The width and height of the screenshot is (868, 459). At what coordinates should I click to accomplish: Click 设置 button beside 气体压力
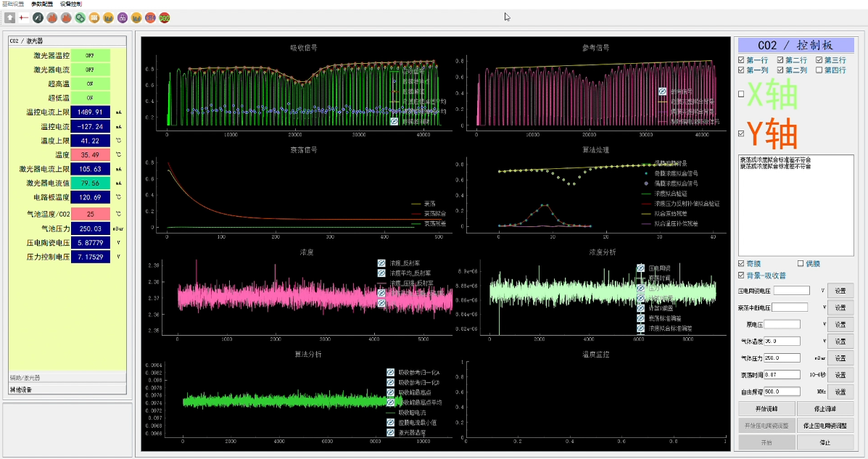pos(840,358)
